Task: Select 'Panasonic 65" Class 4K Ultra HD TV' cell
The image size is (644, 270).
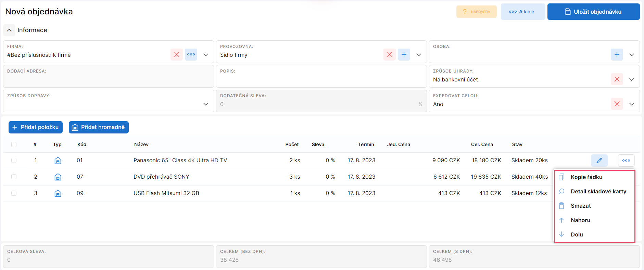Action: [x=180, y=160]
